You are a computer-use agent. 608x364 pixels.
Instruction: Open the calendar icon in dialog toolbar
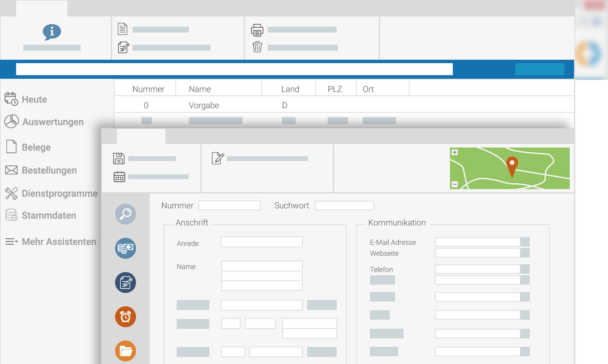(x=119, y=177)
